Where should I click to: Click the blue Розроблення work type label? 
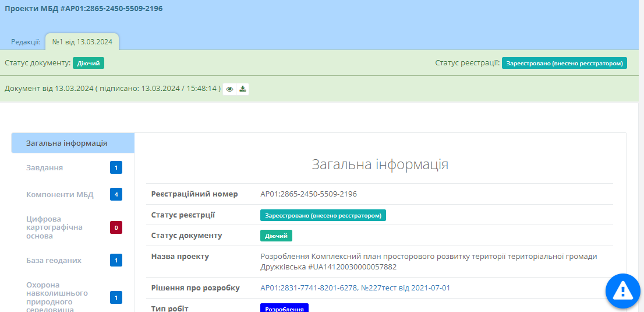tap(284, 309)
